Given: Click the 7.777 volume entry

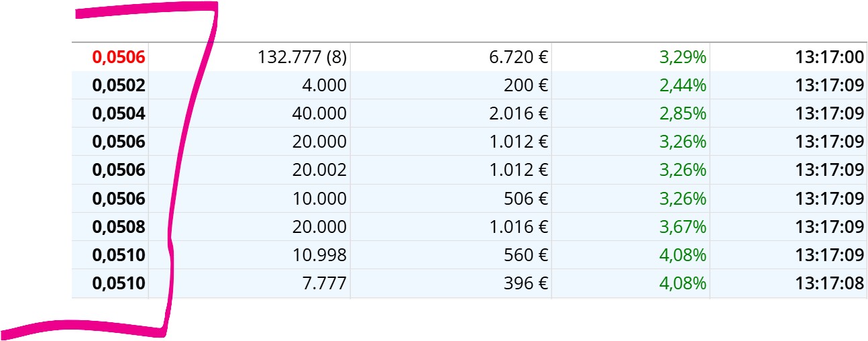Looking at the screenshot, I should click(325, 283).
